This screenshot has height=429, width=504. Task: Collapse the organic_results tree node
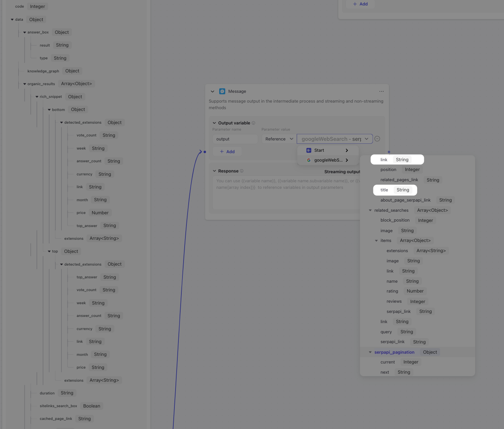click(x=25, y=84)
